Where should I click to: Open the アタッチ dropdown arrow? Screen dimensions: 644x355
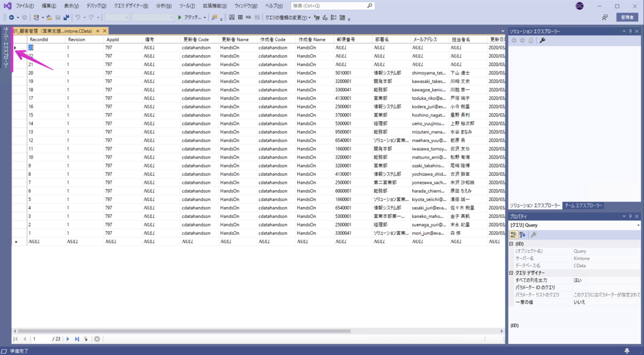click(x=205, y=17)
